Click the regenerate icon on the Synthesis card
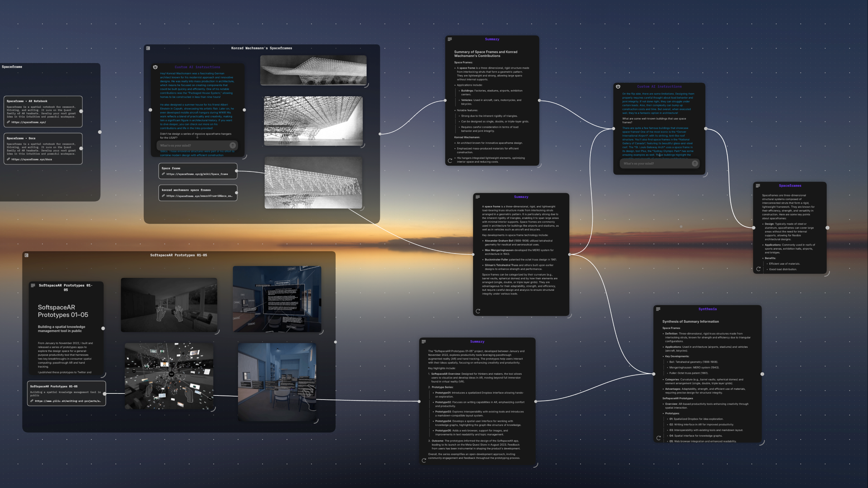The image size is (868, 488). click(658, 438)
